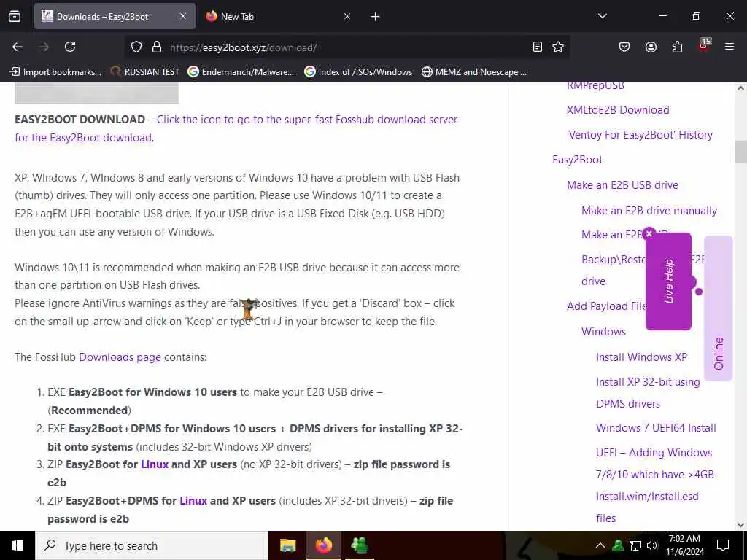Close the Downloads – Easy2Boot tab
747x560 pixels.
coord(183,16)
